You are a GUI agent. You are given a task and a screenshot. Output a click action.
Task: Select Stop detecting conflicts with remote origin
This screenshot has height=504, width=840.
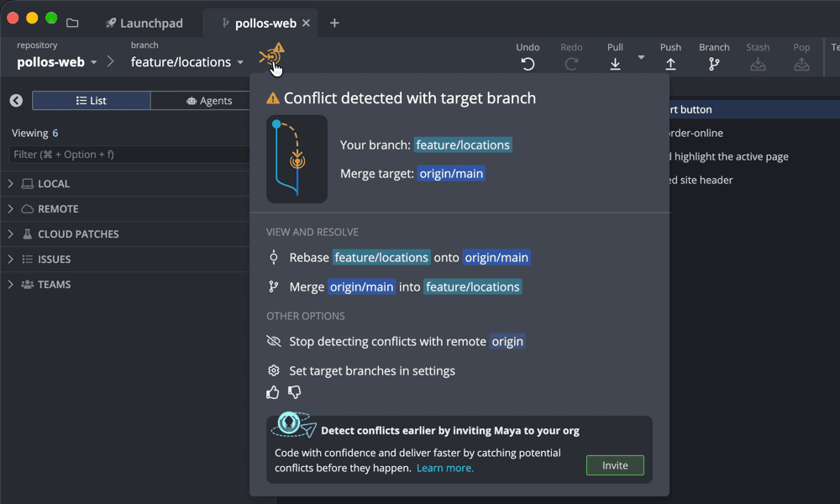click(x=396, y=341)
